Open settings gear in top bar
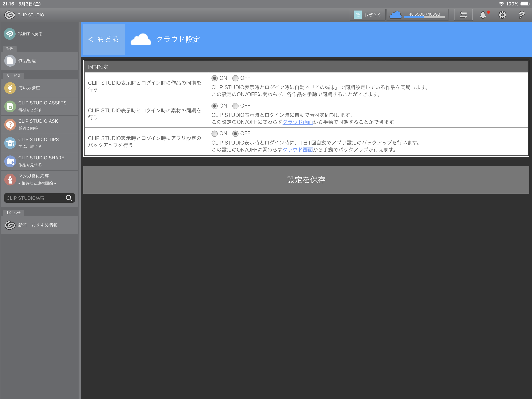Viewport: 532px width, 399px height. [x=502, y=15]
